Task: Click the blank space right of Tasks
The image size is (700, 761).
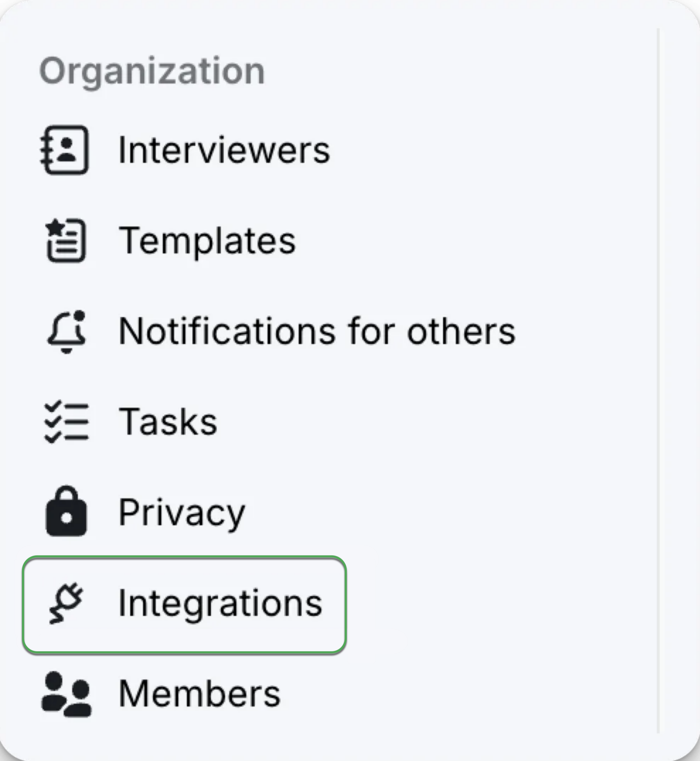Action: (417, 422)
